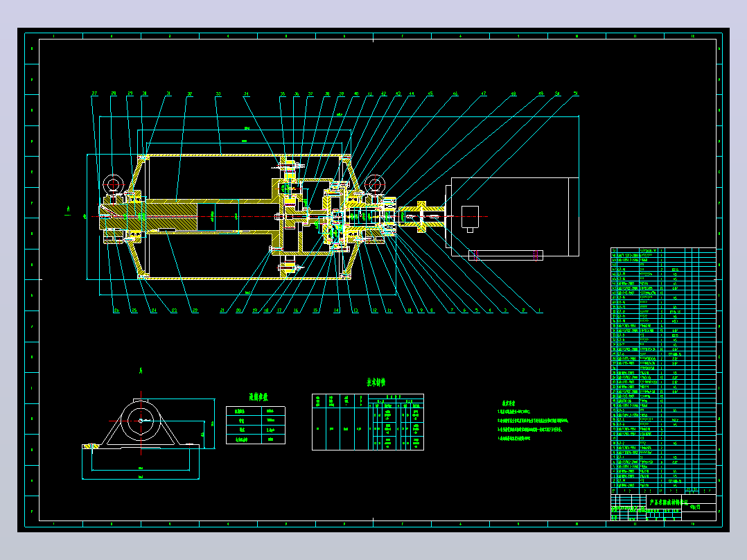The width and height of the screenshot is (747, 560).
Task: Click callout number 35 on top row
Action: [x=283, y=94]
